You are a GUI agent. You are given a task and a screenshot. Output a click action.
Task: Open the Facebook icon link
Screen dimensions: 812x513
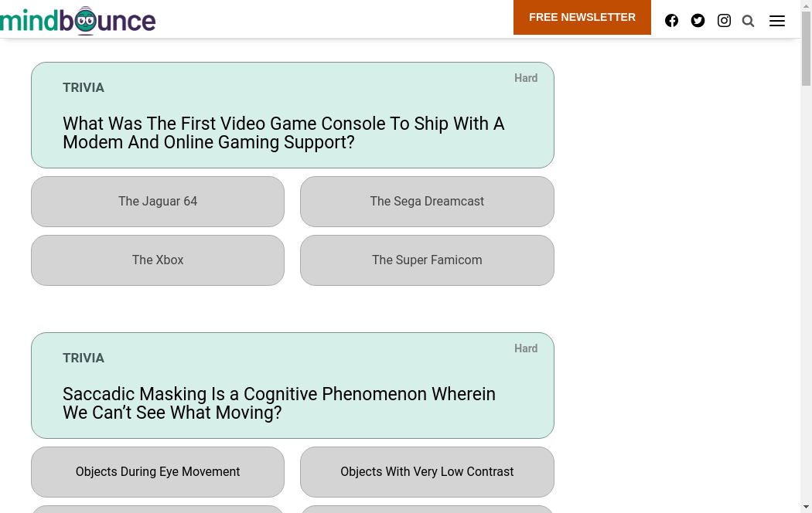pyautogui.click(x=671, y=21)
